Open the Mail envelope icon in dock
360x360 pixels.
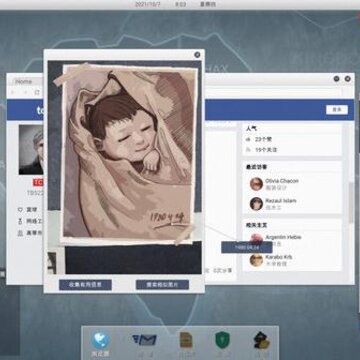pyautogui.click(x=144, y=340)
